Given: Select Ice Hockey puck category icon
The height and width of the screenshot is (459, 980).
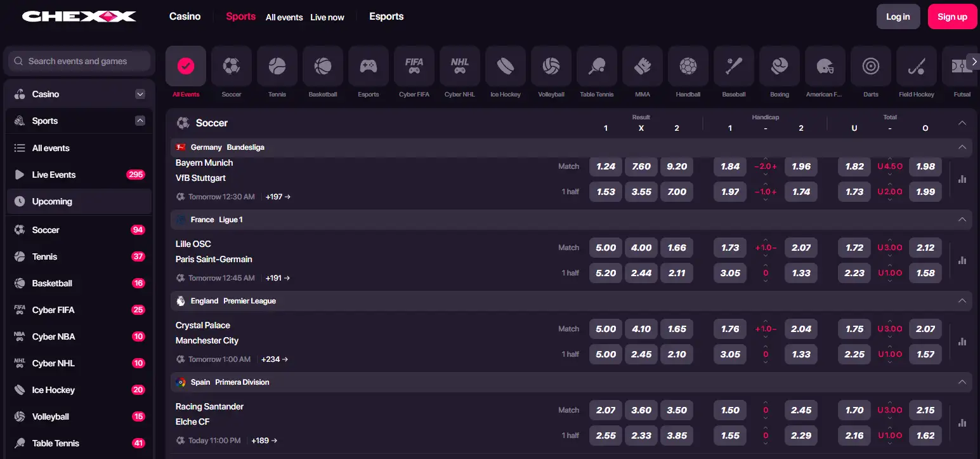Looking at the screenshot, I should tap(506, 66).
